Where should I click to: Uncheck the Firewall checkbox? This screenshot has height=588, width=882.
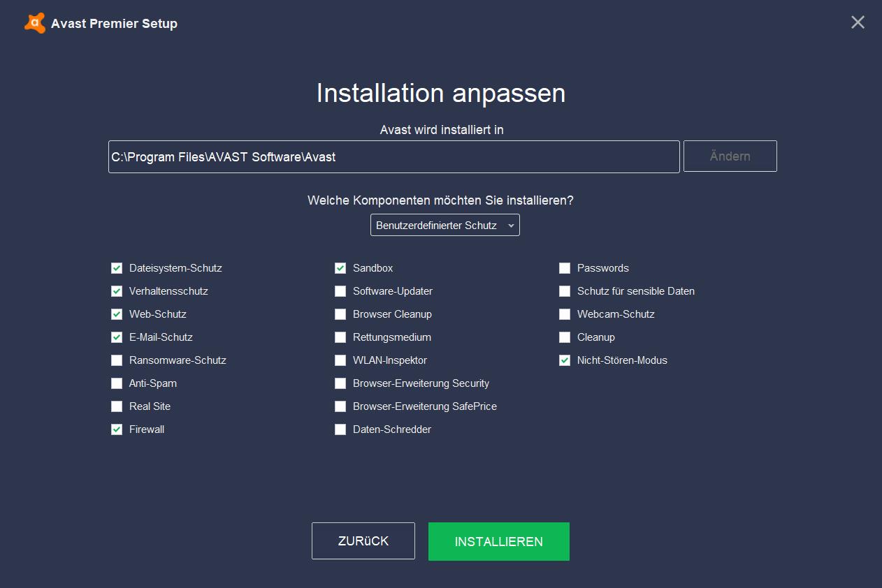117,429
